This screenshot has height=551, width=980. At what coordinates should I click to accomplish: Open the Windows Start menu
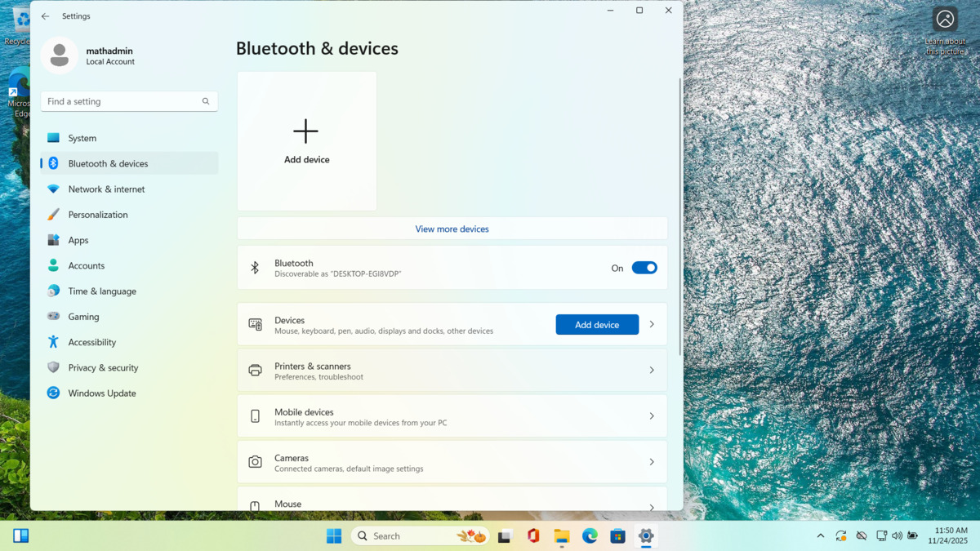(x=334, y=536)
